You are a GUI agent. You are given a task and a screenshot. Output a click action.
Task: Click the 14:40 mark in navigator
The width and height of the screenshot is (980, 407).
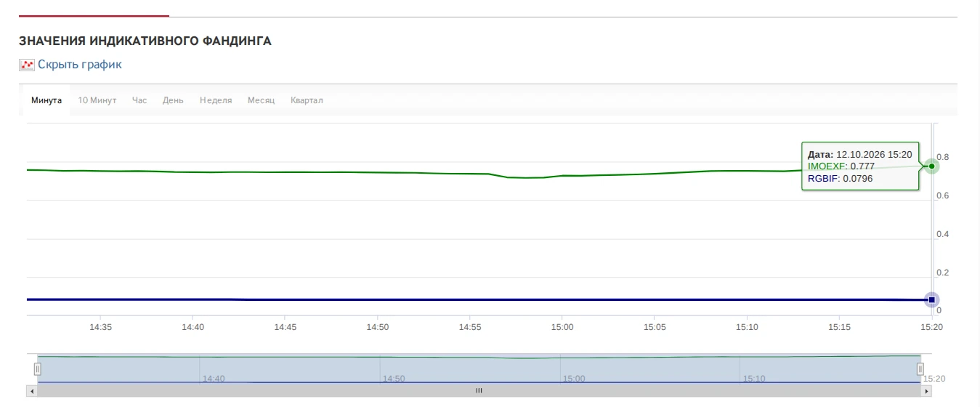tap(214, 379)
